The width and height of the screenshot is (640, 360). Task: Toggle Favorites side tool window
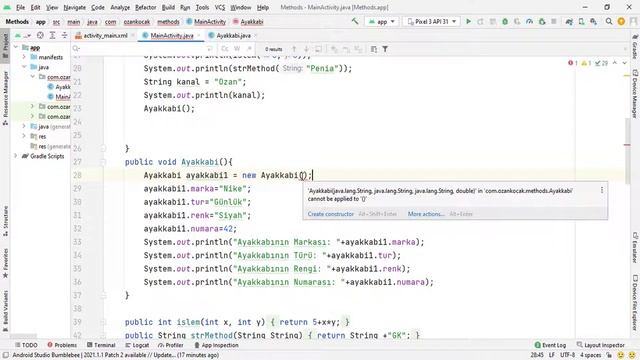coord(5,263)
